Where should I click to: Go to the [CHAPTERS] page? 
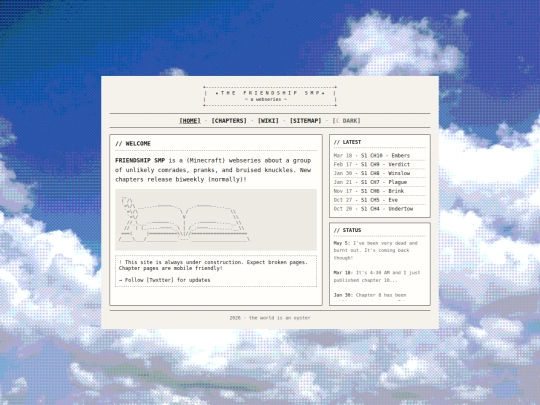coord(229,121)
